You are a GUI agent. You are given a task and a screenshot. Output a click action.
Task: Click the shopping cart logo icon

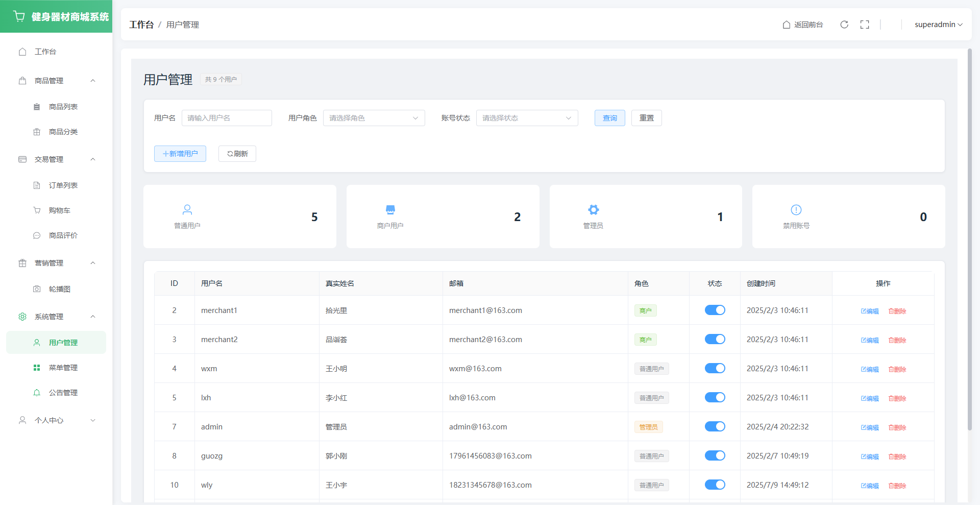pos(19,16)
